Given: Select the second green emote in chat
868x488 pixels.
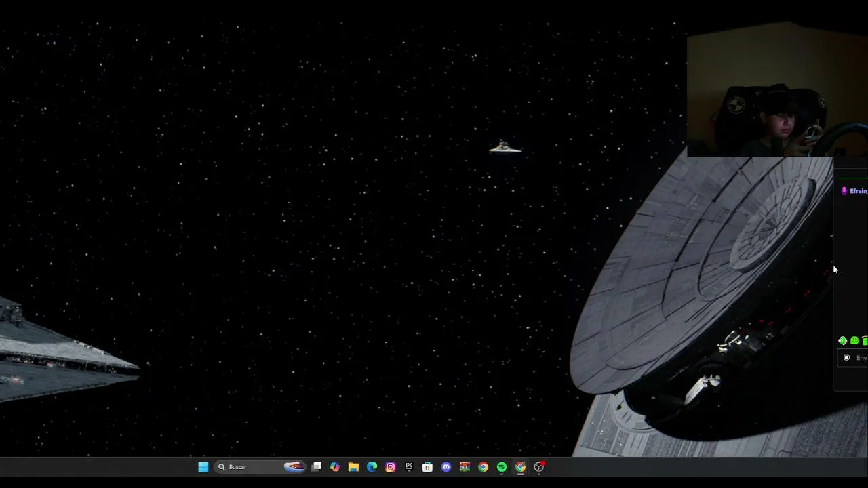Looking at the screenshot, I should pos(854,341).
